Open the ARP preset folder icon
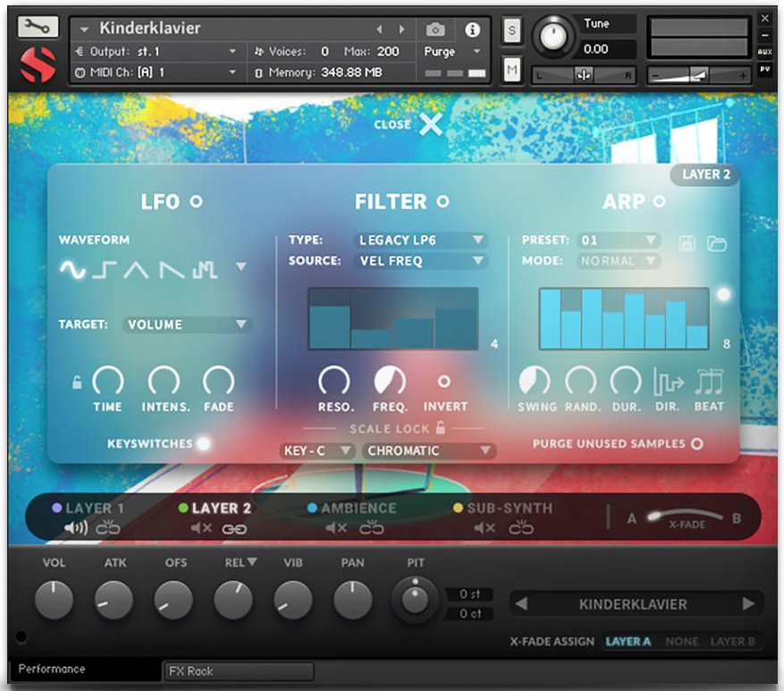Viewport: 784px width, 691px height. click(x=716, y=243)
